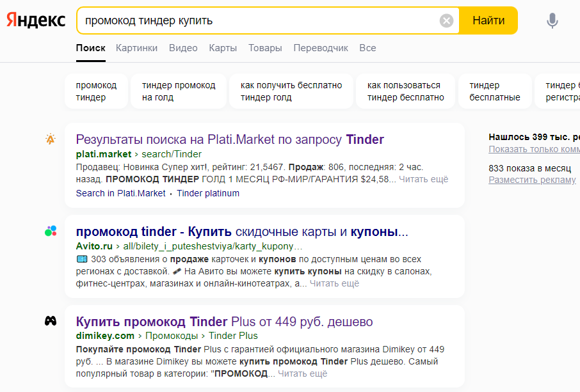Choose suggestion 'как пользоваться тиндер бесплатно'
Screen dimensions: 580x392
(405, 91)
